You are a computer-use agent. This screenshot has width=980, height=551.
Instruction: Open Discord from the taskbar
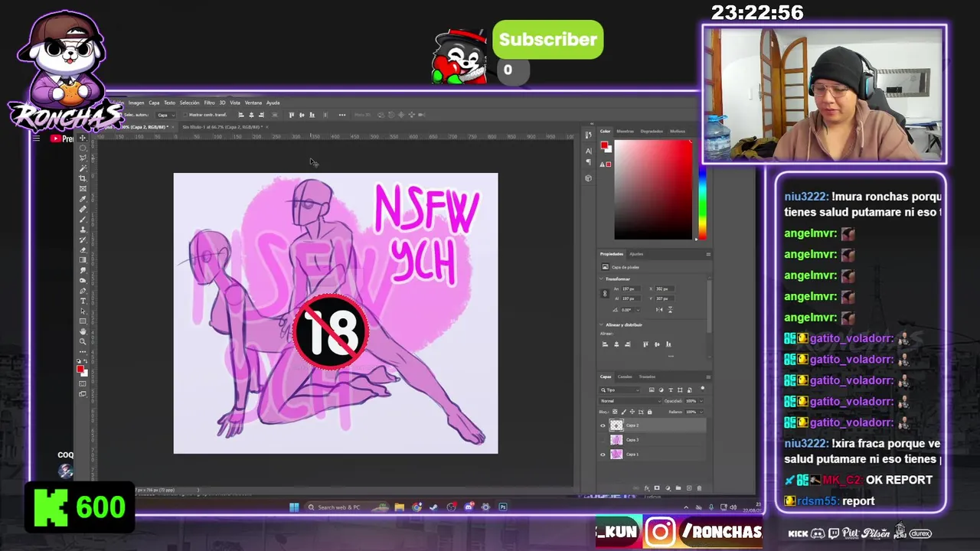[468, 507]
